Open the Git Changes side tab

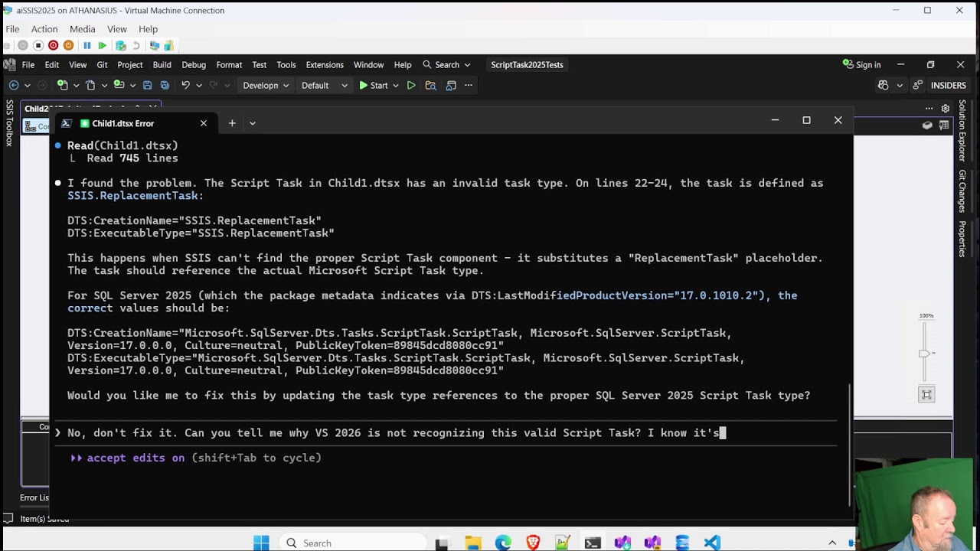coord(962,191)
